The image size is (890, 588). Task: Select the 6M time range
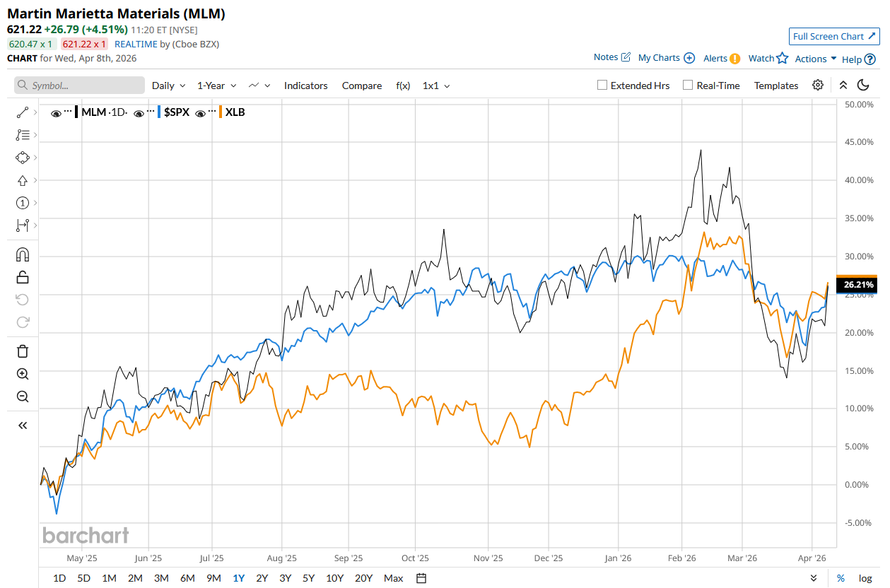click(x=187, y=578)
